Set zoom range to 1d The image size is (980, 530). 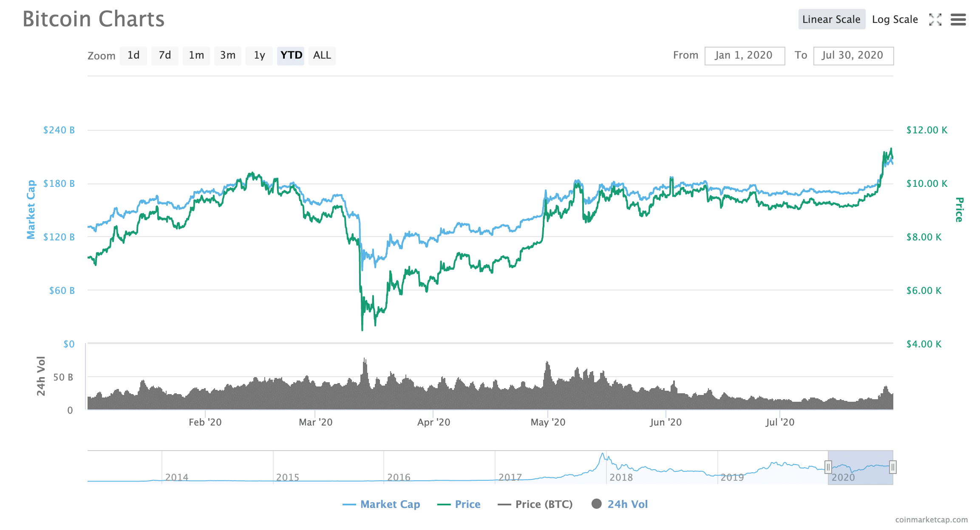tap(133, 56)
